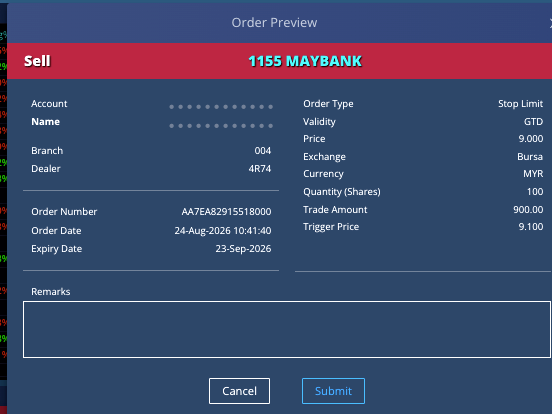
Task: Click the Remarks label
Action: coord(51,291)
